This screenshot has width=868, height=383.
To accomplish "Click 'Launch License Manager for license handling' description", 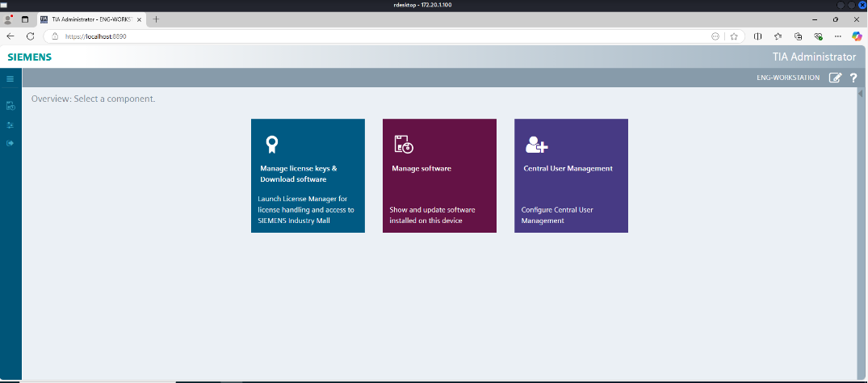I will tap(306, 209).
